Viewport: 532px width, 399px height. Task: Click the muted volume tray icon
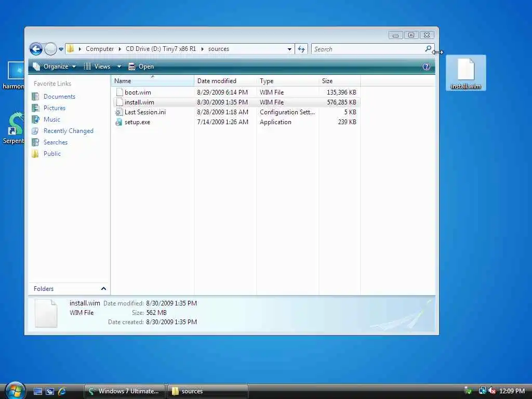click(x=492, y=391)
